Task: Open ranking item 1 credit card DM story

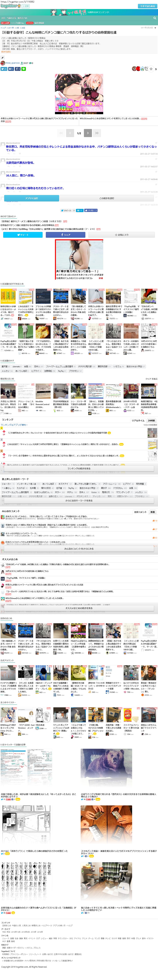Action: click(57, 433)
